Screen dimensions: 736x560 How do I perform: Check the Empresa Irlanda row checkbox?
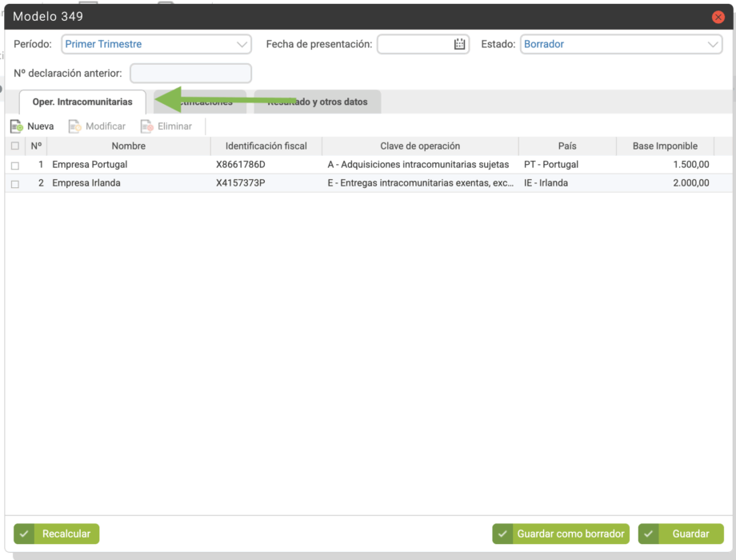[15, 183]
